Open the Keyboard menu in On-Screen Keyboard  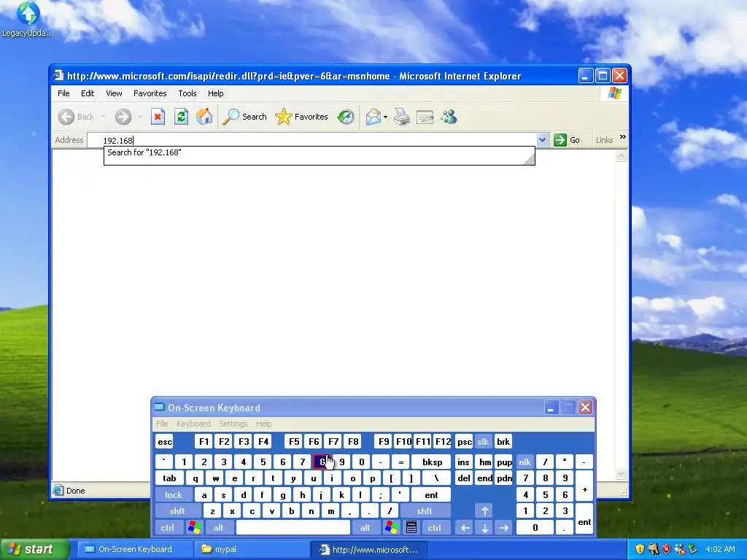pos(193,424)
